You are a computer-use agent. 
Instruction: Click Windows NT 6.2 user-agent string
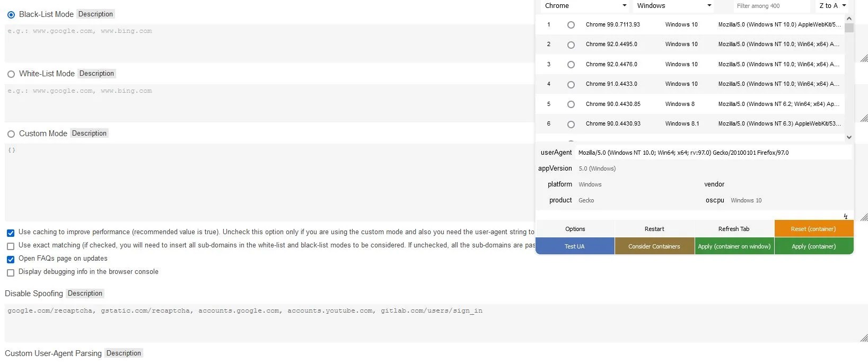point(779,104)
